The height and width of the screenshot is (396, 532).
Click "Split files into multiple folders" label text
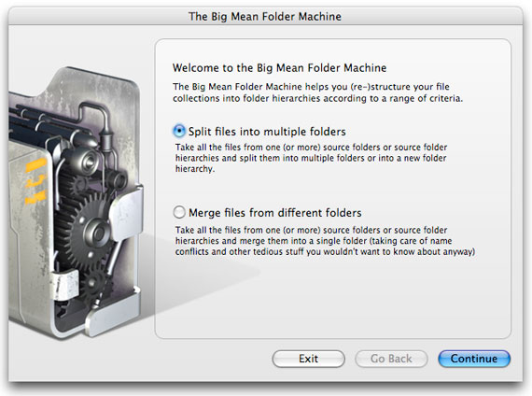click(267, 132)
